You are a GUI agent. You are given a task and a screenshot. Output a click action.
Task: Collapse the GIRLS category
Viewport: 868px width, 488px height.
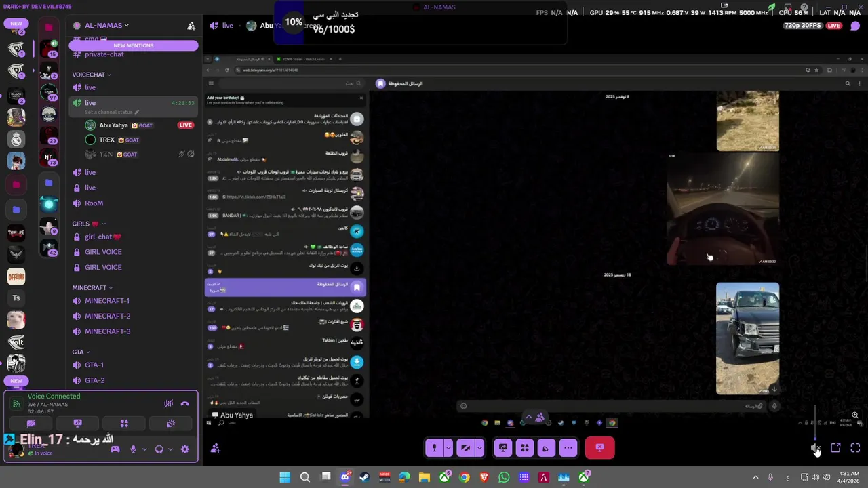click(89, 224)
